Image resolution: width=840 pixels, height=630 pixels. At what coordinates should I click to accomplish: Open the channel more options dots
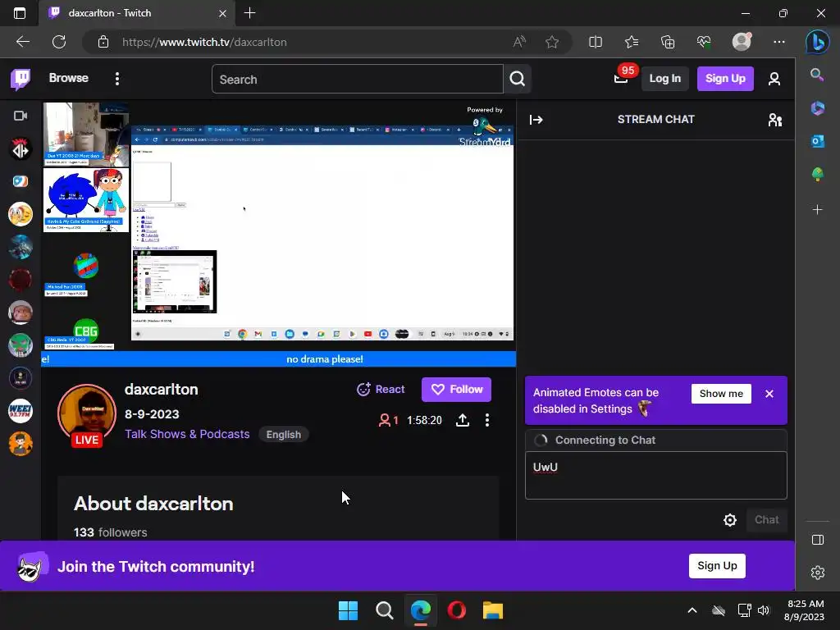(x=487, y=420)
